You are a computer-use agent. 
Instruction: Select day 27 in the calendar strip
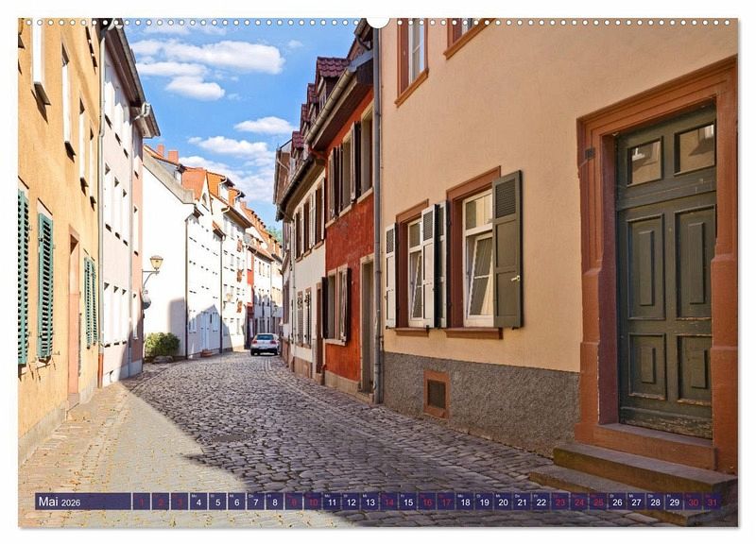tap(636, 502)
